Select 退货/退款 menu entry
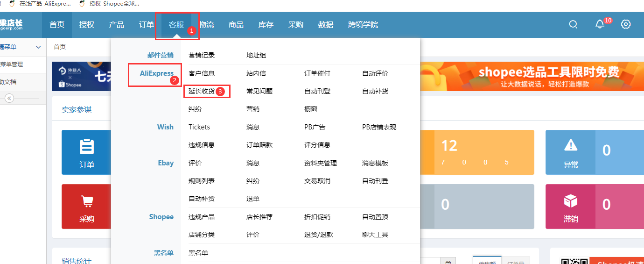Image resolution: width=644 pixels, height=264 pixels. [319, 235]
